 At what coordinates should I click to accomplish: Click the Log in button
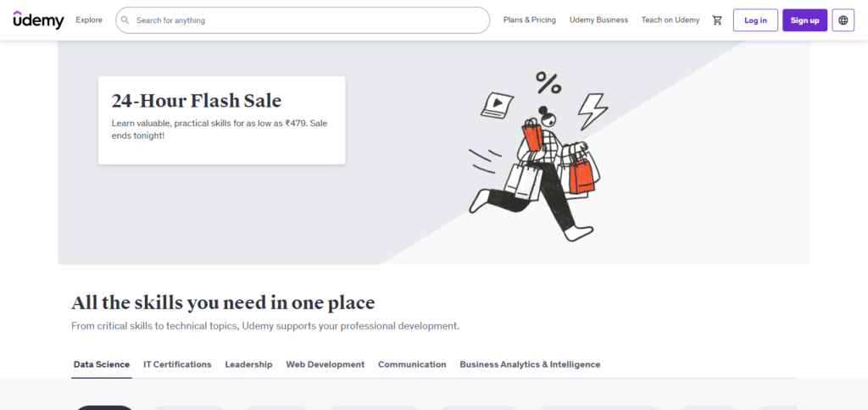[x=755, y=20]
